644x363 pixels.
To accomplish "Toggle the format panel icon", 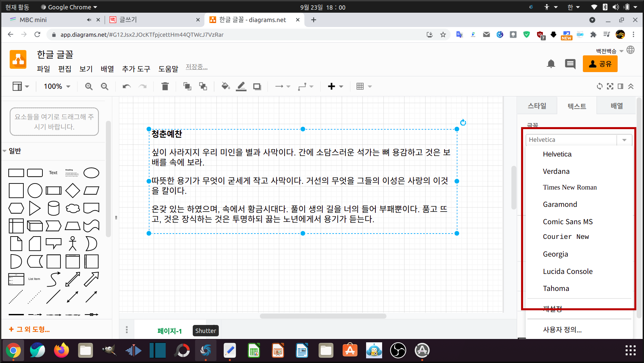I will [620, 86].
